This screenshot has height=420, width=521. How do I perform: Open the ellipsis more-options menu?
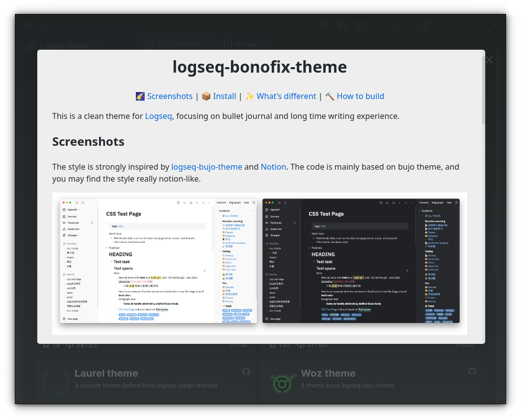pyautogui.click(x=409, y=24)
